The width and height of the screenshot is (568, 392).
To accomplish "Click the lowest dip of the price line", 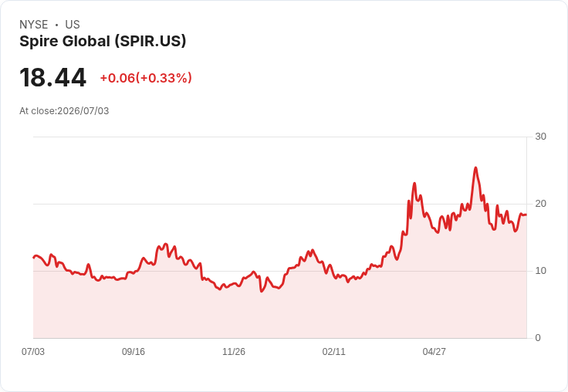I will [261, 291].
